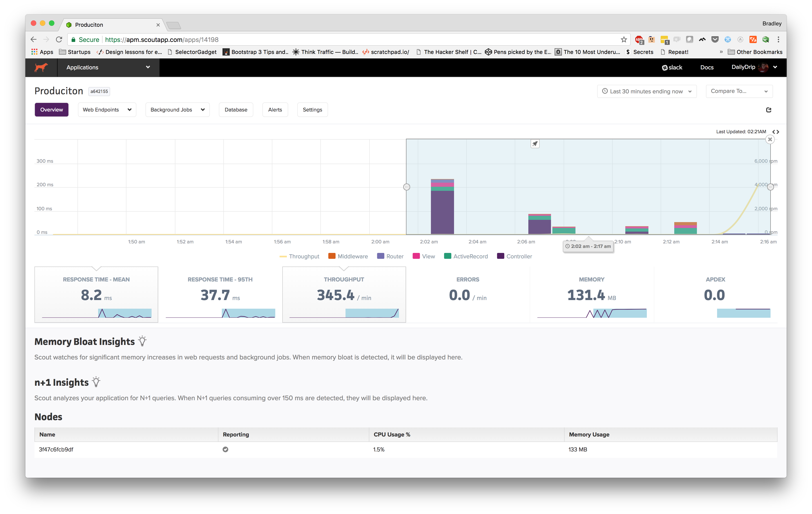The height and width of the screenshot is (514, 812).
Task: Select the Database tab
Action: (x=236, y=109)
